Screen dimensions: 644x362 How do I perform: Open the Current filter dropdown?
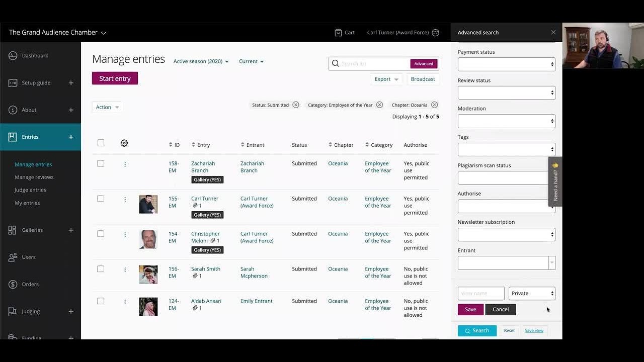(251, 61)
